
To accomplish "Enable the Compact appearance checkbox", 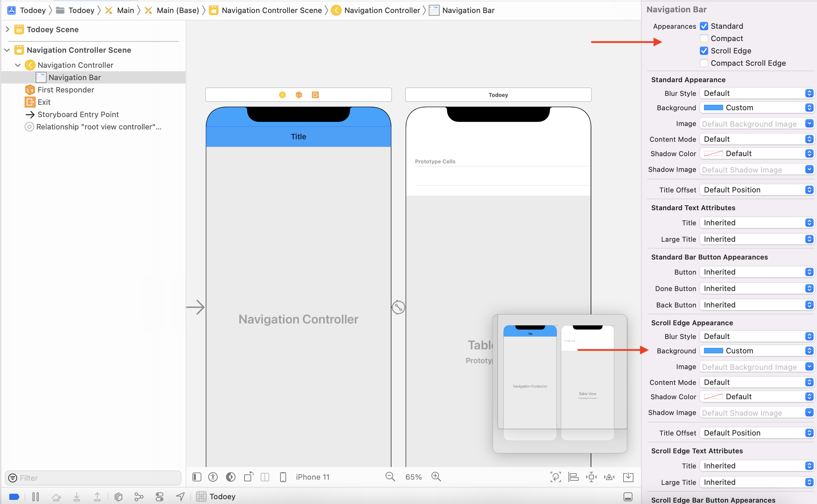I will [x=704, y=38].
